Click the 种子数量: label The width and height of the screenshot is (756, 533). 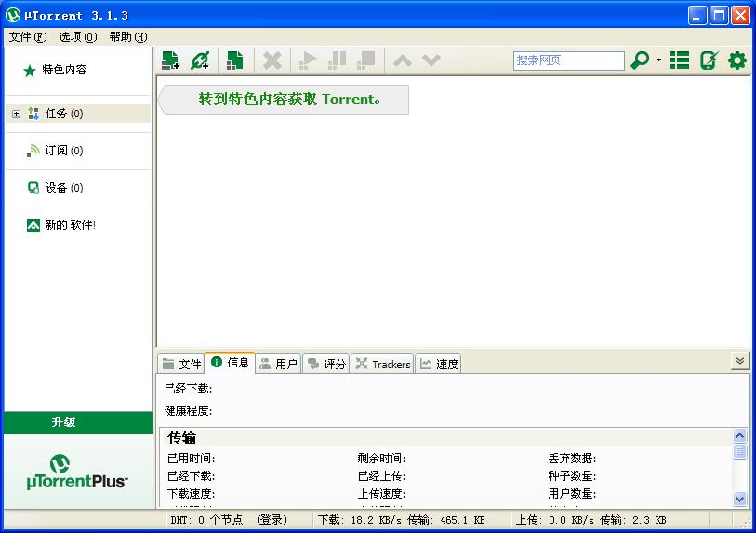tap(572, 476)
